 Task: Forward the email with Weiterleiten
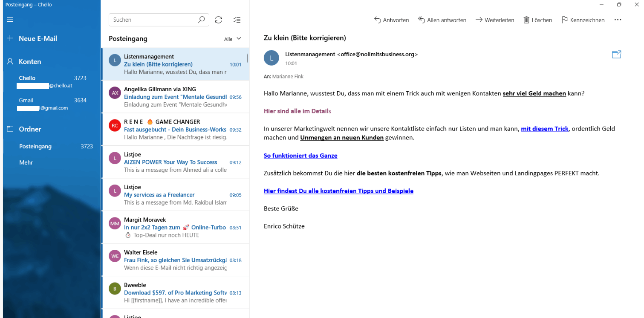[495, 20]
